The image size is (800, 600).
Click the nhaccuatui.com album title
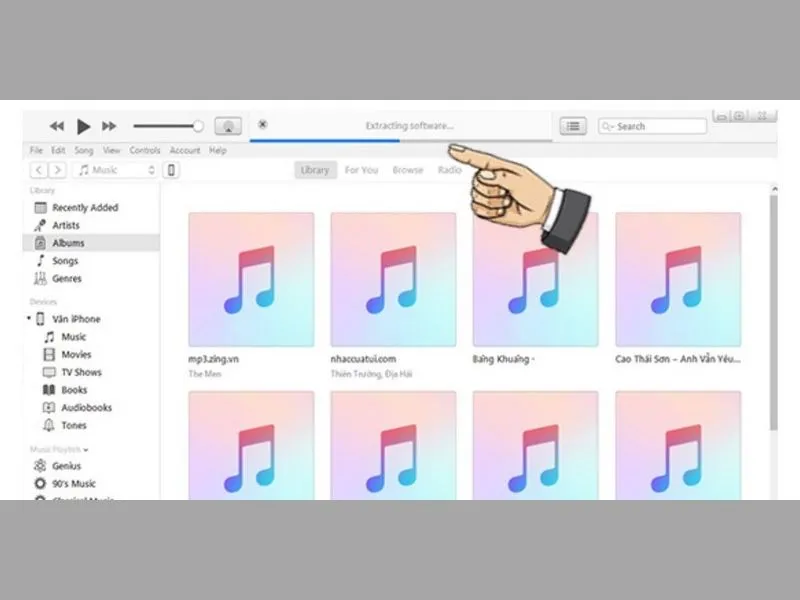(x=363, y=359)
